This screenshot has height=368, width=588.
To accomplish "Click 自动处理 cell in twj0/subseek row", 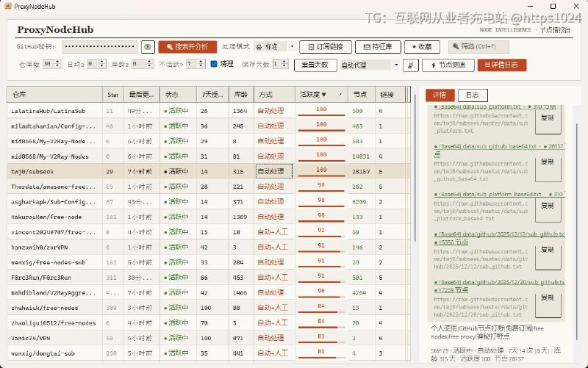I will point(274,171).
